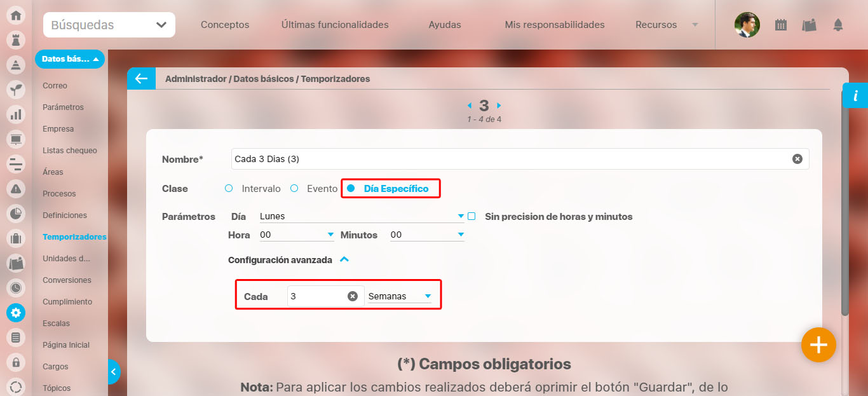
Task: Open the Día dropdown showing Lunes
Action: tap(362, 217)
